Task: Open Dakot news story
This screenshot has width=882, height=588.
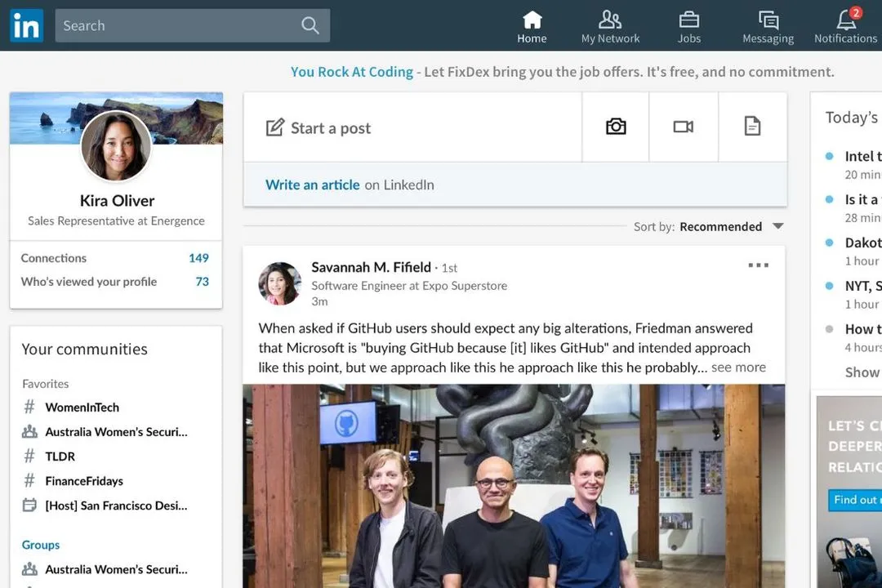Action: click(x=863, y=243)
